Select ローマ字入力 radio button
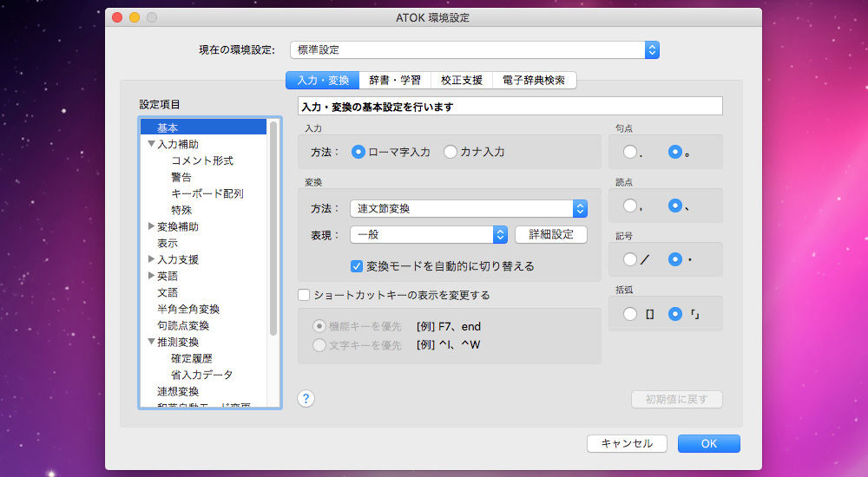Screen dimensions: 868x477 (x=358, y=152)
